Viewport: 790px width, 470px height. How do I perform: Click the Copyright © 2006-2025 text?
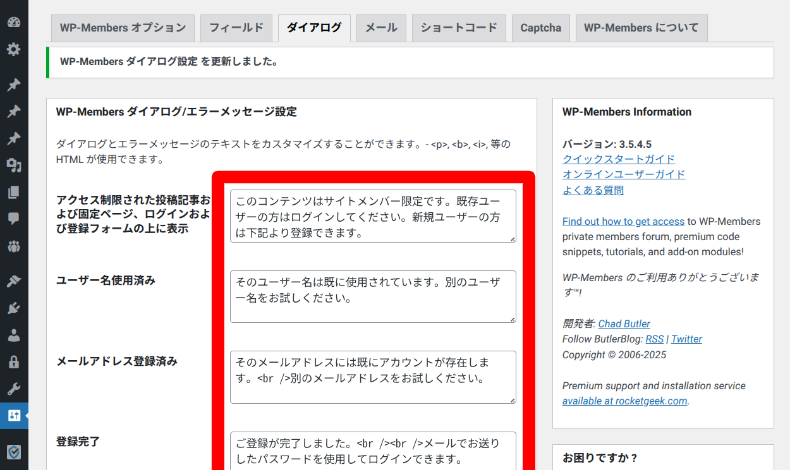coord(614,355)
